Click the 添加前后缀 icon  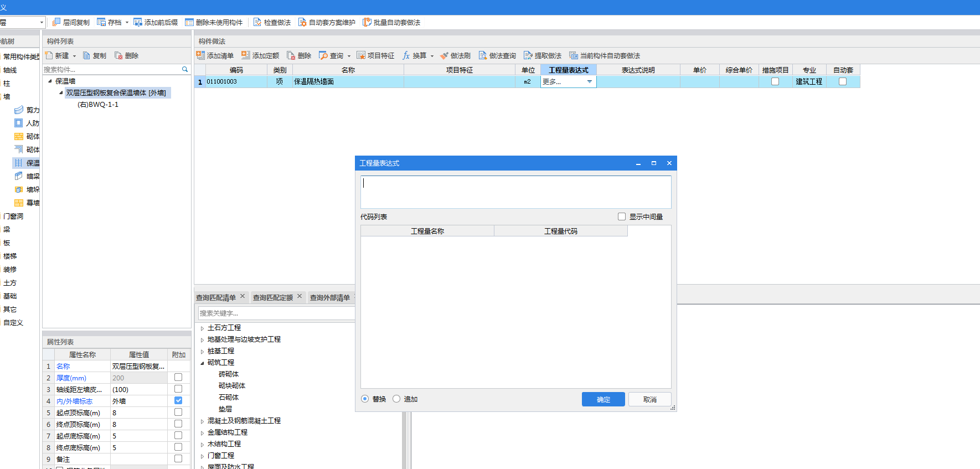[138, 22]
